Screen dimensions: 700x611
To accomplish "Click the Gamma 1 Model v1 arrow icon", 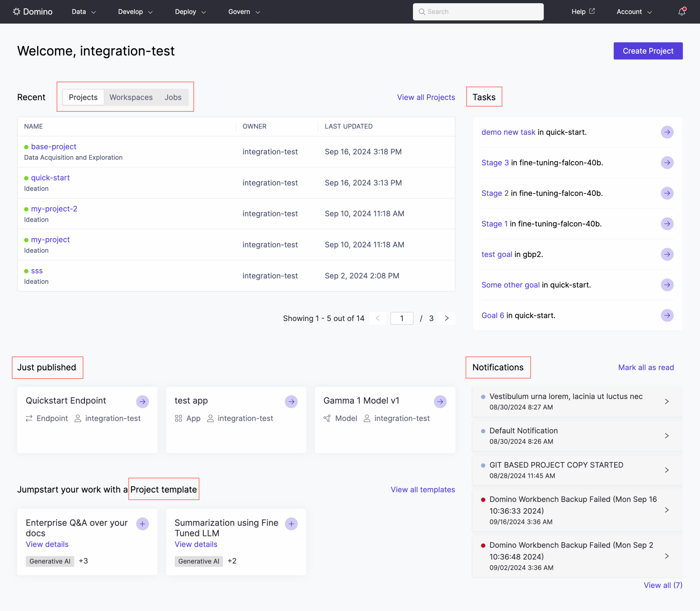I will point(440,401).
